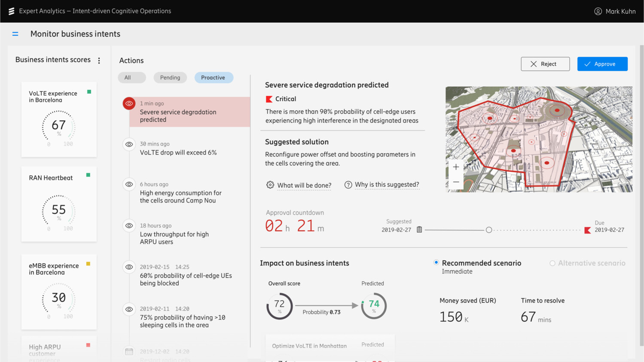This screenshot has height=362, width=644.
Task: Switch to the All actions filter
Action: pos(128,78)
